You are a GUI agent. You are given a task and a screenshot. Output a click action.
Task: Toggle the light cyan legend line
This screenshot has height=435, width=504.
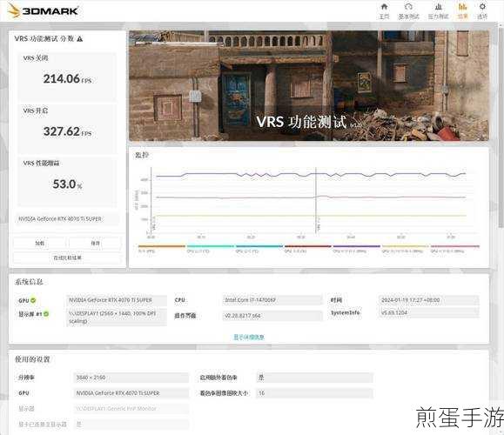coord(211,246)
